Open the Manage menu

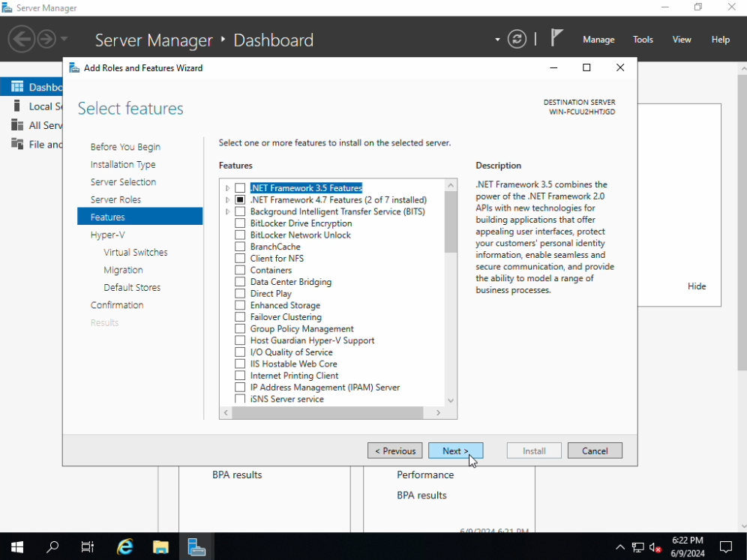pos(598,40)
